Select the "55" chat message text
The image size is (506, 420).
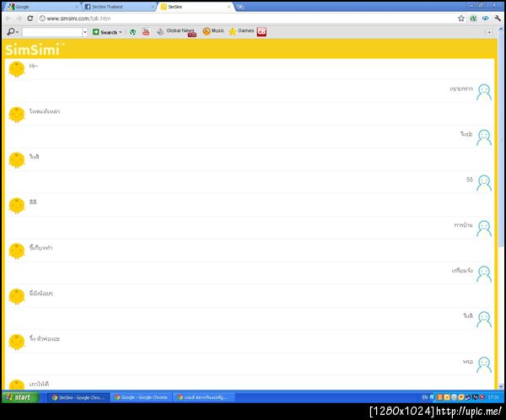[x=470, y=180]
